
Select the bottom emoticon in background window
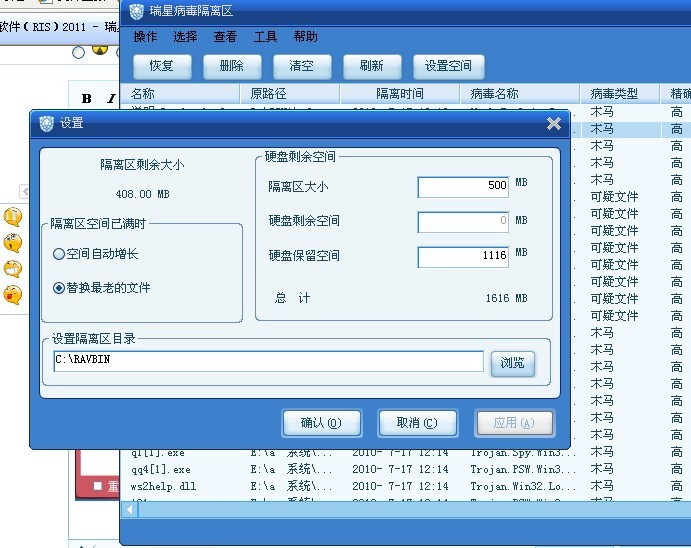[13, 295]
